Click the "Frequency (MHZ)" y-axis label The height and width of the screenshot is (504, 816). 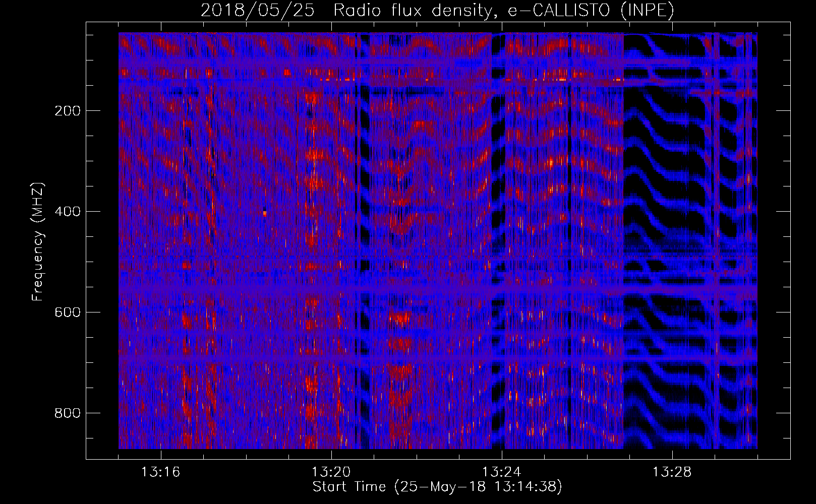tap(38, 241)
